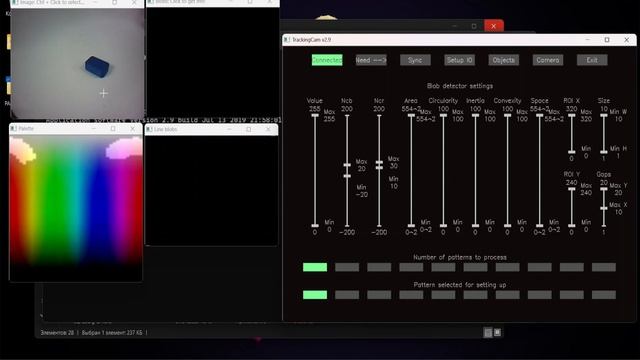Viewport: 640px width, 360px height.
Task: Click the Circularity slider Max handle at 100
Action: (x=443, y=116)
